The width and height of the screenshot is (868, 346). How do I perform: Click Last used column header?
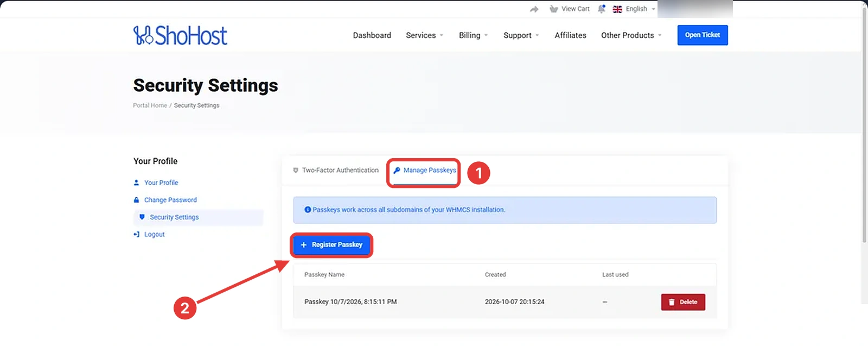(615, 274)
